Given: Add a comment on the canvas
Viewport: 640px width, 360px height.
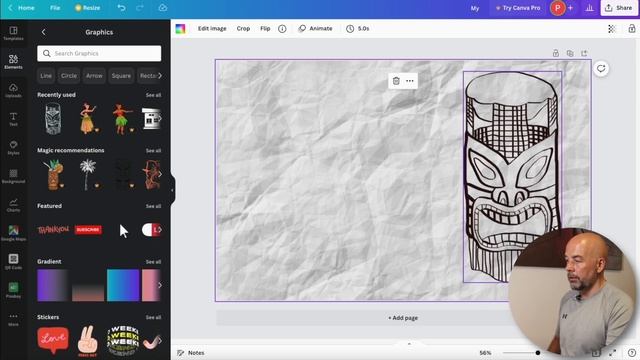Looking at the screenshot, I should [601, 69].
